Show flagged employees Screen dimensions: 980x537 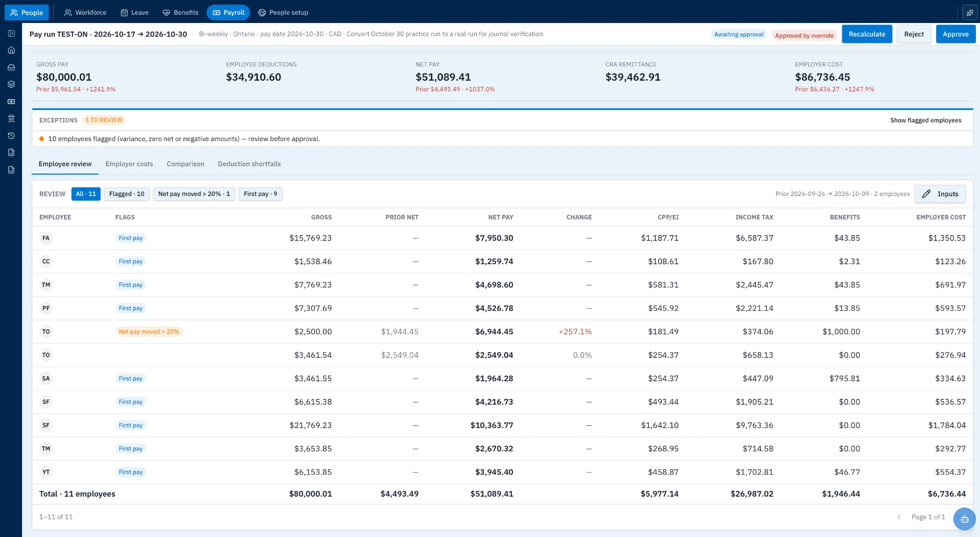pos(925,120)
